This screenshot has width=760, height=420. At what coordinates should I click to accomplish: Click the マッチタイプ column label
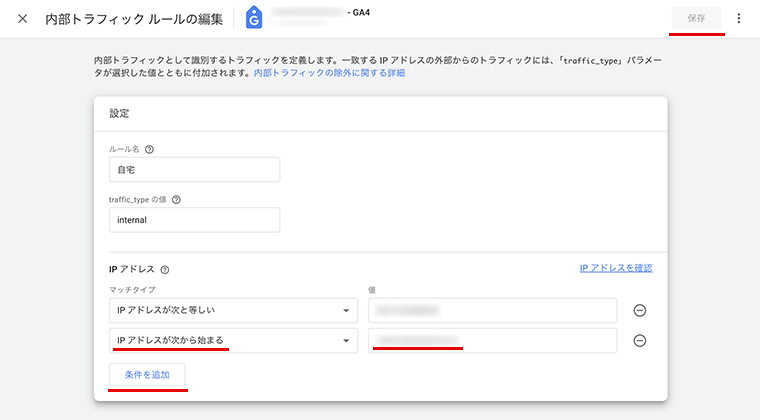pos(132,290)
